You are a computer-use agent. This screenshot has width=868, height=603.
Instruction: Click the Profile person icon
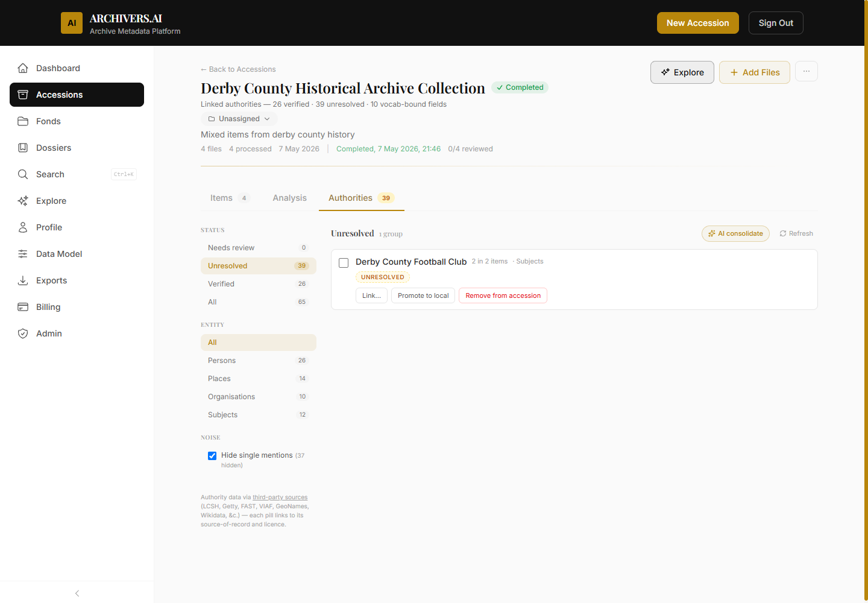tap(23, 227)
